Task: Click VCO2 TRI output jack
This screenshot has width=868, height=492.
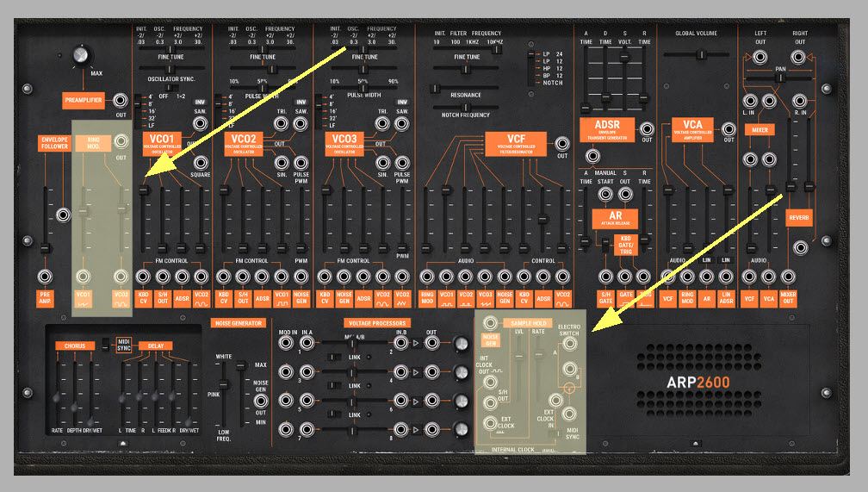Action: click(x=282, y=123)
